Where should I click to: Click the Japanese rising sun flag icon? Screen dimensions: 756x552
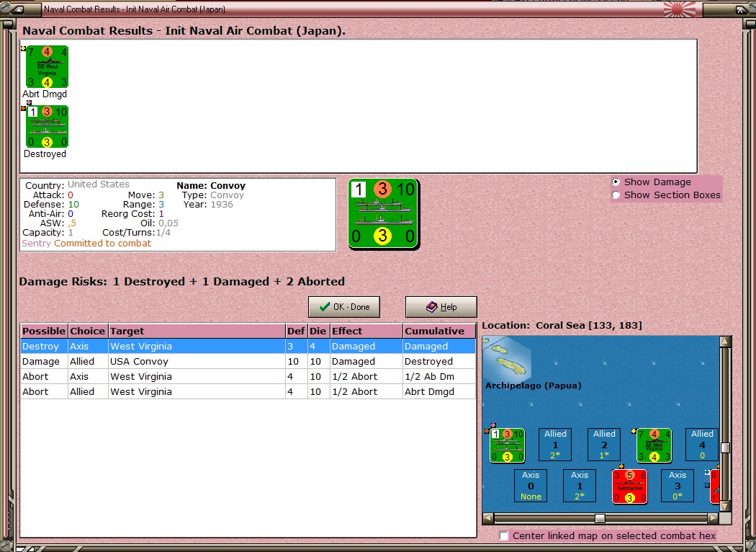[x=680, y=9]
